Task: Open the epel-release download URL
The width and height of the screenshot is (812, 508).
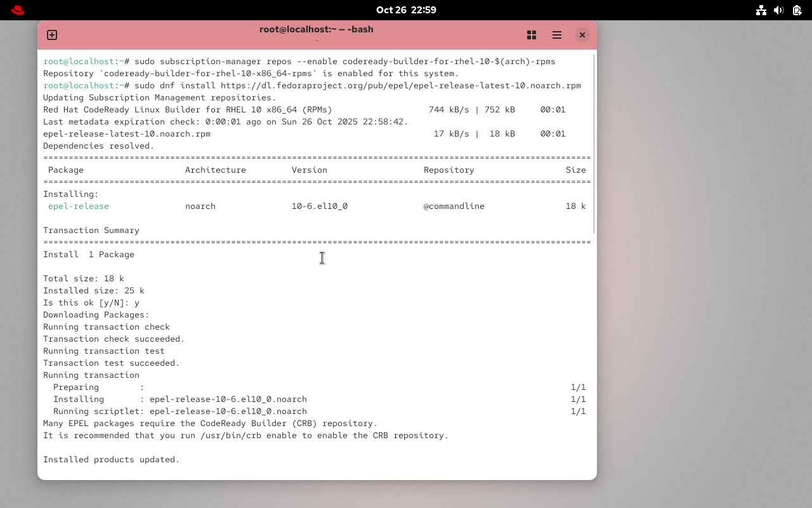Action: pos(419,85)
